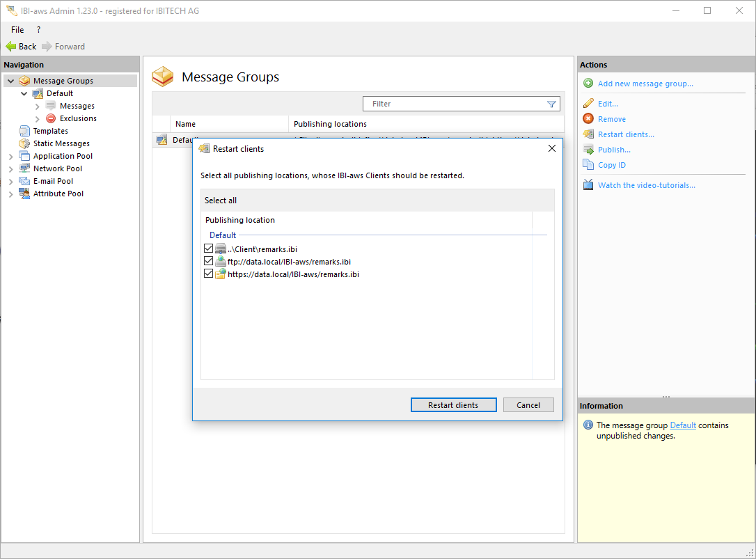Uncheck the ftp://data.local remarks.ibi checkbox
The image size is (756, 559).
pyautogui.click(x=208, y=261)
